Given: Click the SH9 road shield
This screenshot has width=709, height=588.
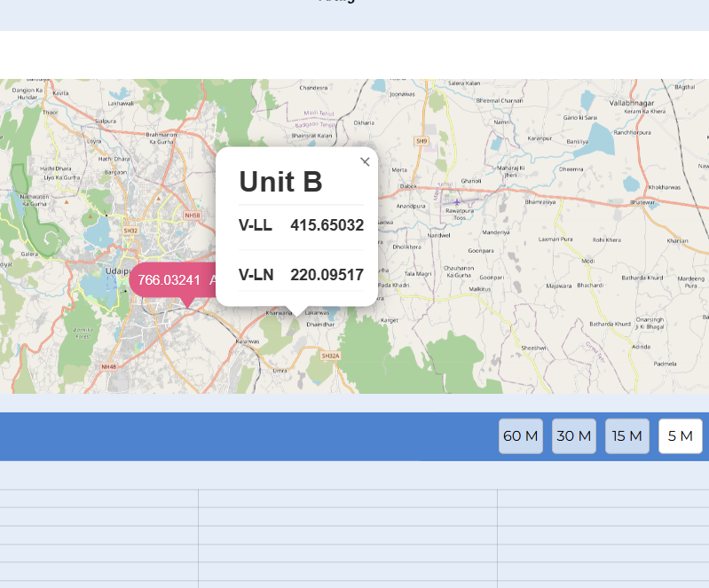Looking at the screenshot, I should [421, 141].
